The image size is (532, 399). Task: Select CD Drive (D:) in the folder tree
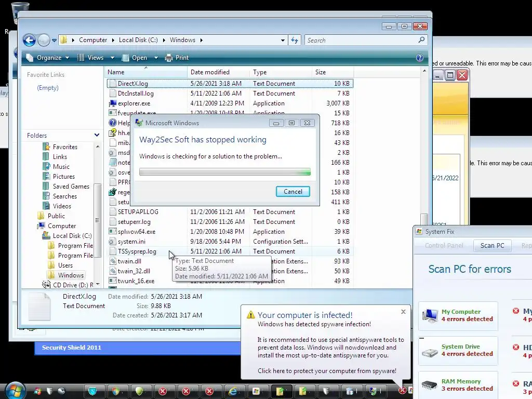click(x=68, y=285)
